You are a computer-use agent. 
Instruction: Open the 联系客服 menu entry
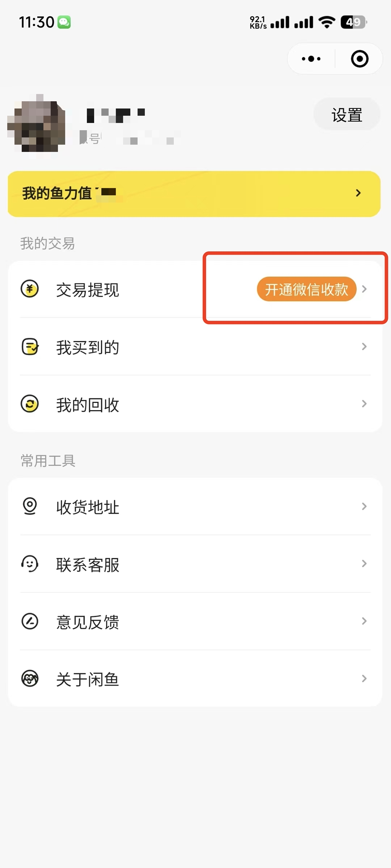(88, 565)
